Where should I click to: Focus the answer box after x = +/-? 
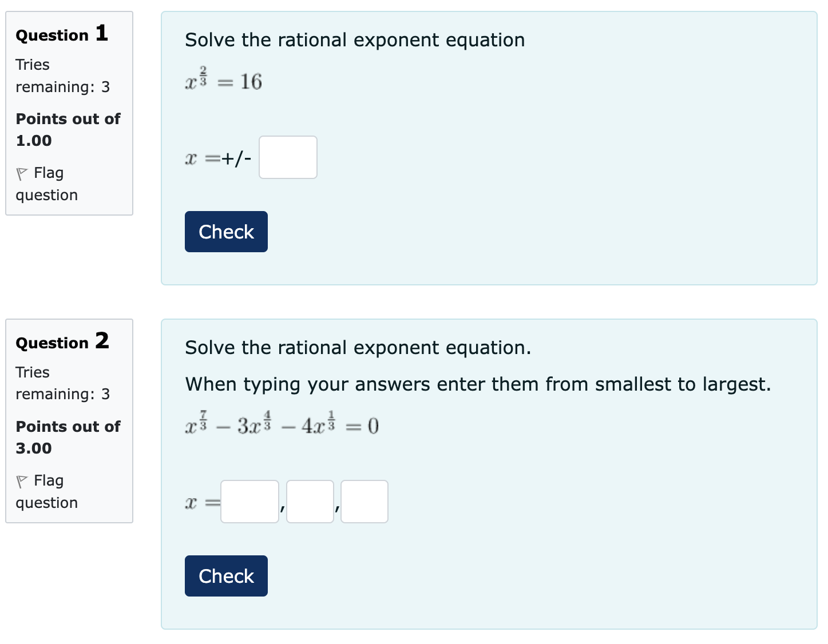[288, 157]
